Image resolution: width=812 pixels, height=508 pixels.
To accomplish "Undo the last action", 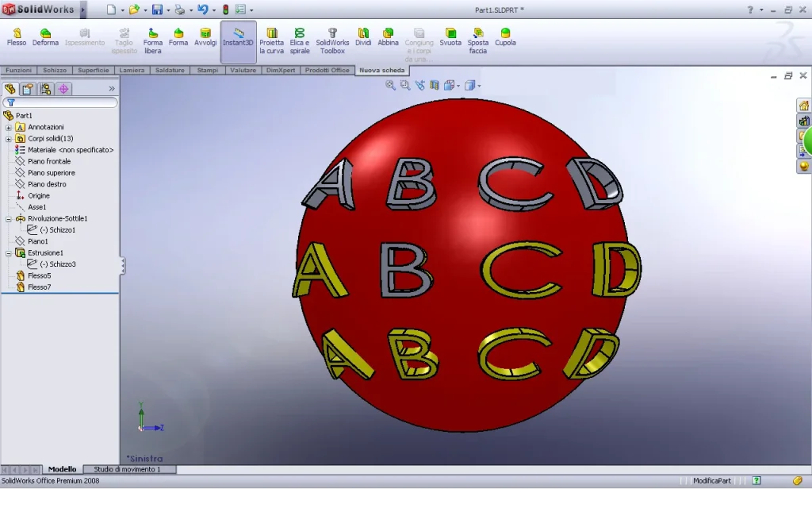I will click(203, 10).
